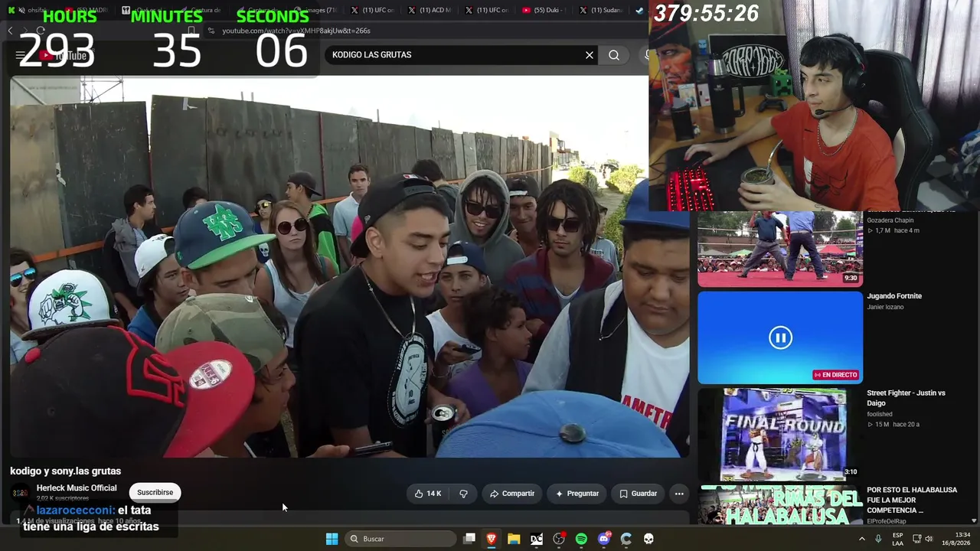The height and width of the screenshot is (551, 980).
Task: Click the video title 'kodigo y sony.las grutas'
Action: (x=66, y=471)
